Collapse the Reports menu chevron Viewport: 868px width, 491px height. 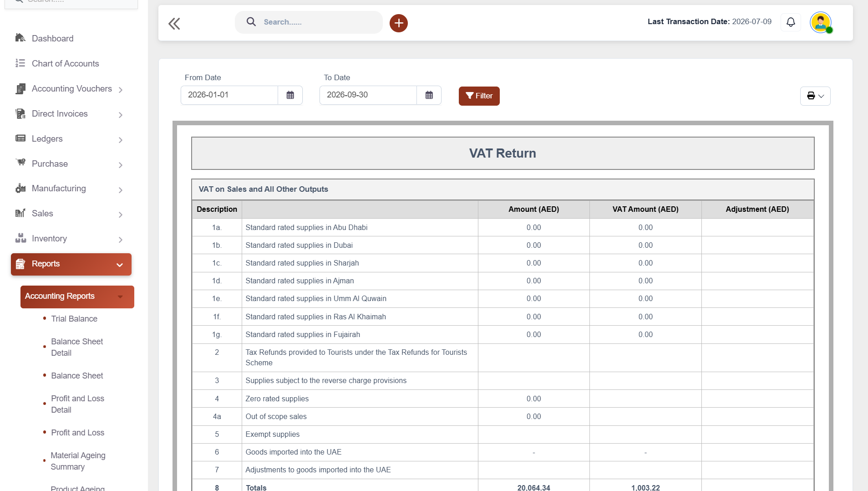(119, 265)
